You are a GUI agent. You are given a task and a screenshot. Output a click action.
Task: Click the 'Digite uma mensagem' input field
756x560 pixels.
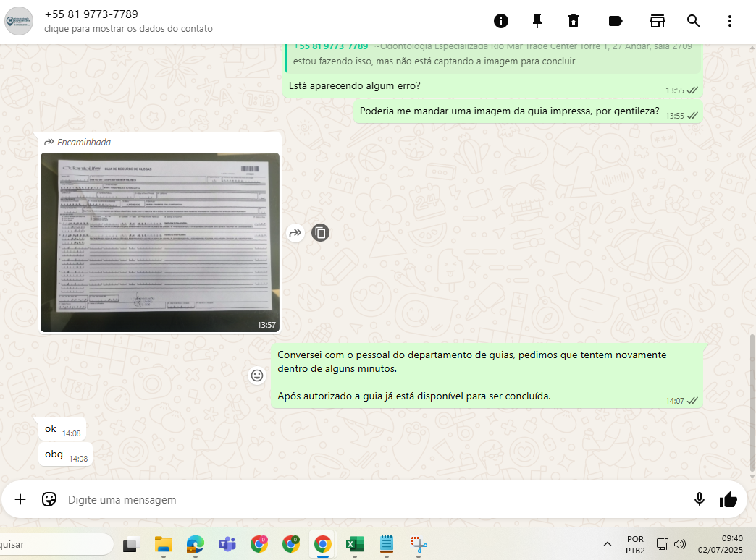coord(362,500)
